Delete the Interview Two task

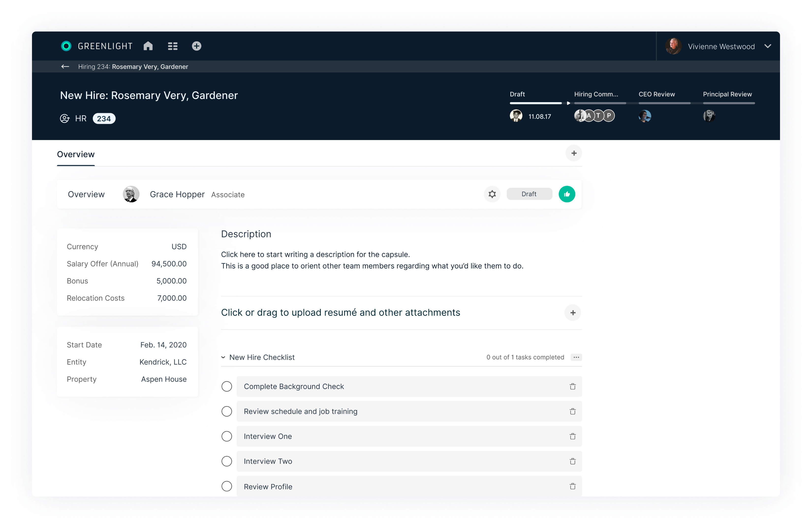click(573, 461)
